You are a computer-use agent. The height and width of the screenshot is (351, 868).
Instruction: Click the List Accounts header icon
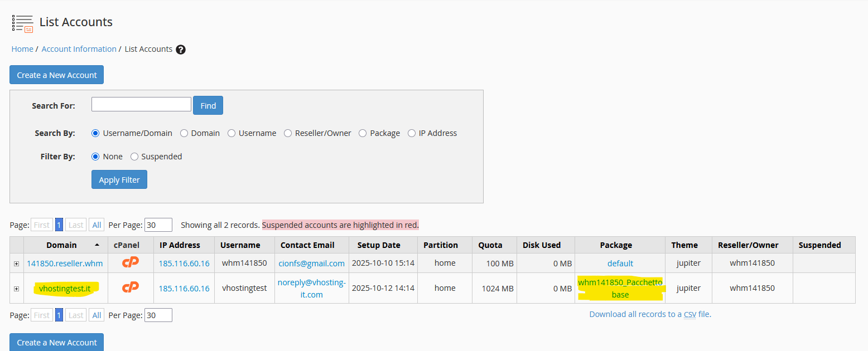(22, 23)
